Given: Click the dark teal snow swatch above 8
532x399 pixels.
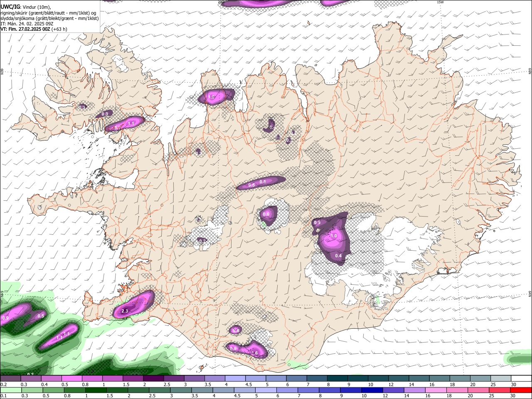Looking at the screenshot, I should point(337,379).
